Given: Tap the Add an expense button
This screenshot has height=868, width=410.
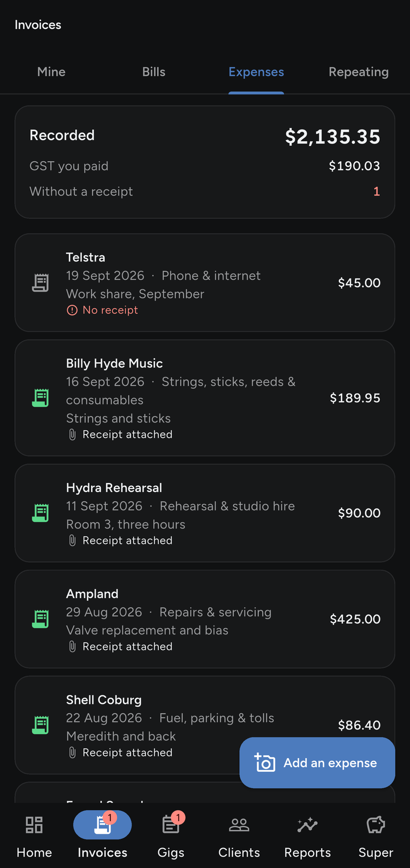Looking at the screenshot, I should [x=317, y=763].
